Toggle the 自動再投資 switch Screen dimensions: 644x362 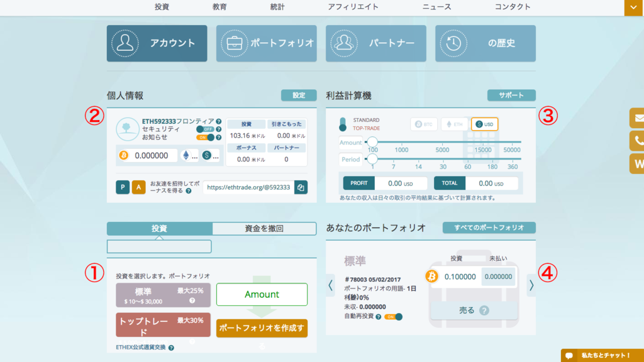click(x=394, y=317)
